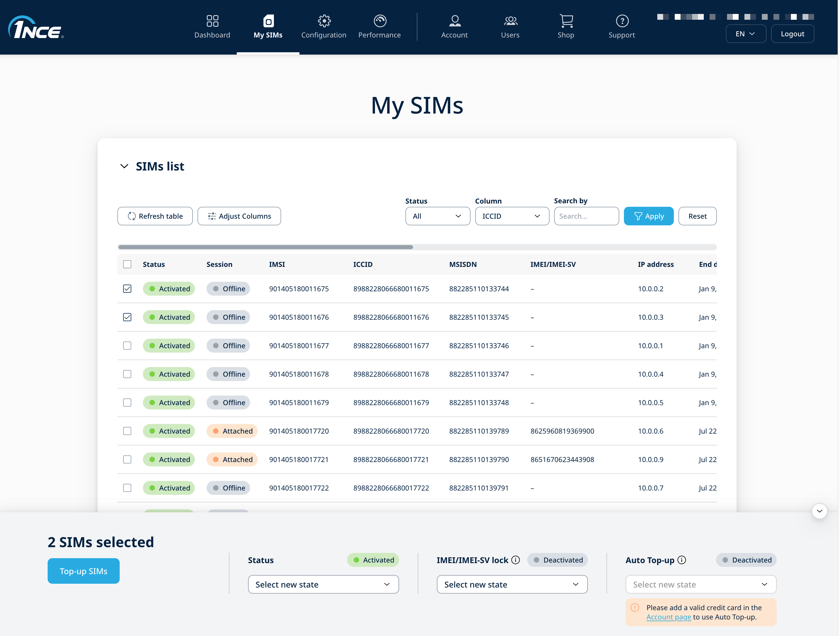Uncheck the SIM with IMSI 901405180011675
The image size is (840, 636).
coord(127,289)
